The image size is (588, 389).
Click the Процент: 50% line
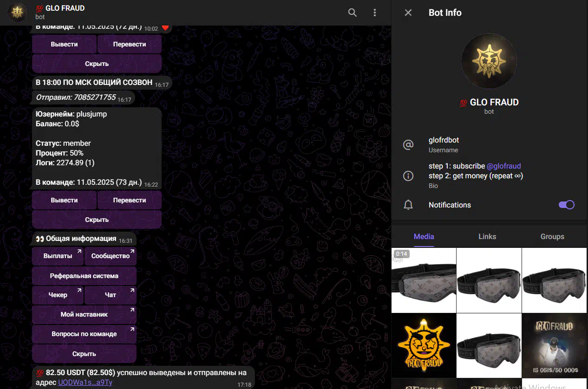tap(59, 153)
